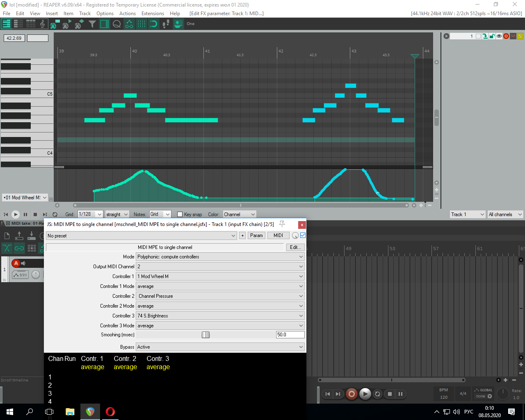The width and height of the screenshot is (525, 420).
Task: Click the main transport pause button
Action: tap(400, 394)
